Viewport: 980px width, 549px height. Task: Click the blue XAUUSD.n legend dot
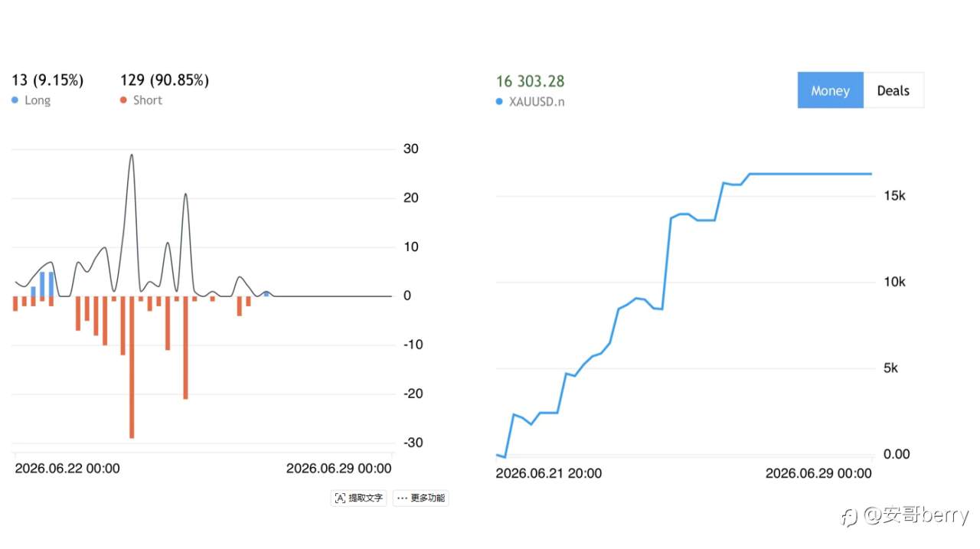pyautogui.click(x=499, y=101)
